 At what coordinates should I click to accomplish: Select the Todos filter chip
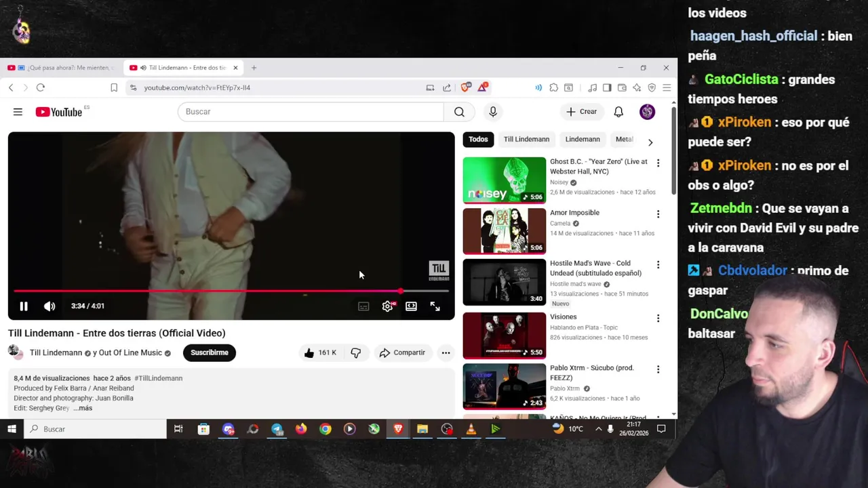478,140
